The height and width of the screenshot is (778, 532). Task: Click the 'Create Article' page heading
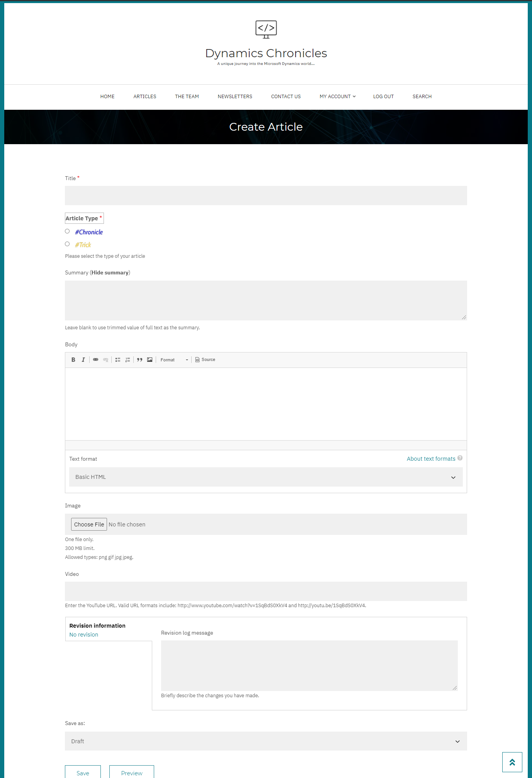coord(266,127)
